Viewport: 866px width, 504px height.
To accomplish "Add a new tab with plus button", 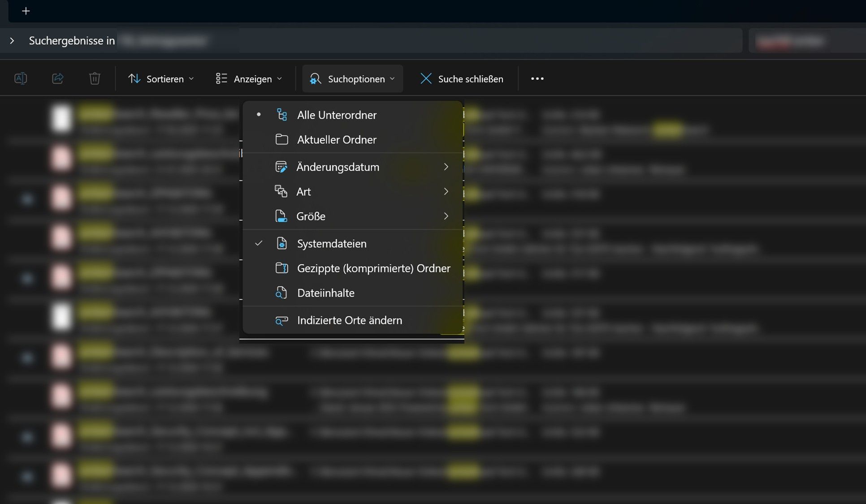I will tap(26, 11).
